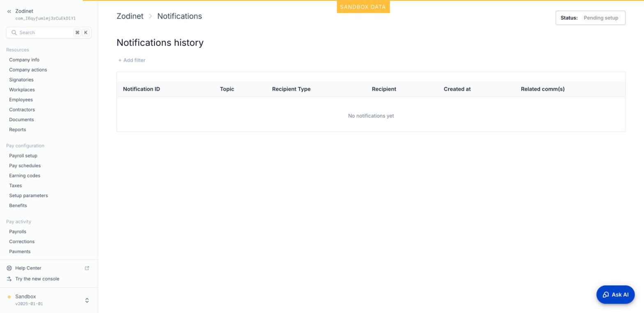
Task: Go to Payrolls
Action: coord(18,232)
